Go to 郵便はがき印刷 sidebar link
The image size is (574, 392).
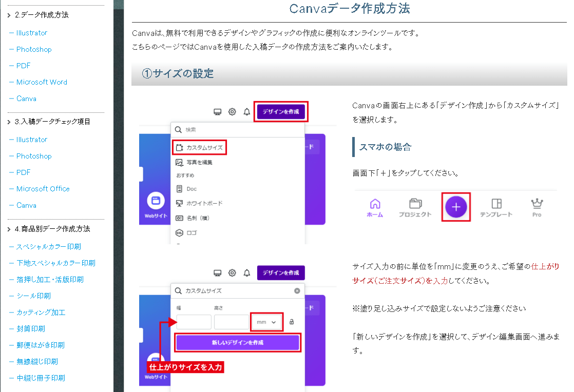tap(40, 345)
